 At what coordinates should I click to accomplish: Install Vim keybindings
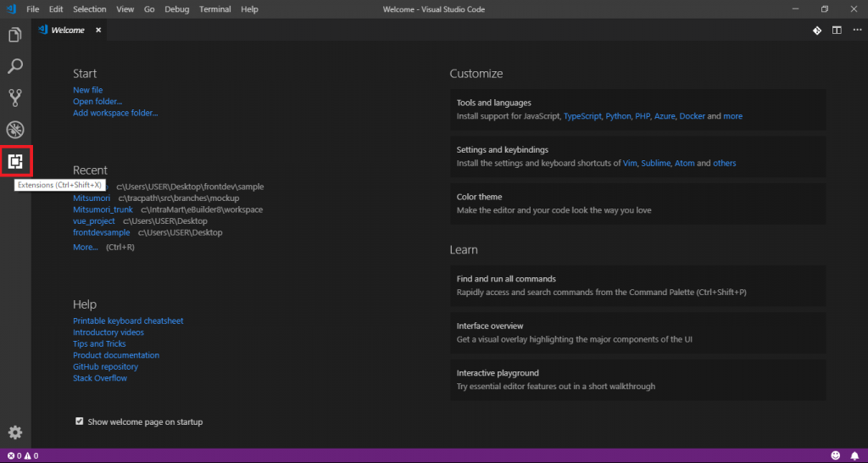(x=630, y=164)
